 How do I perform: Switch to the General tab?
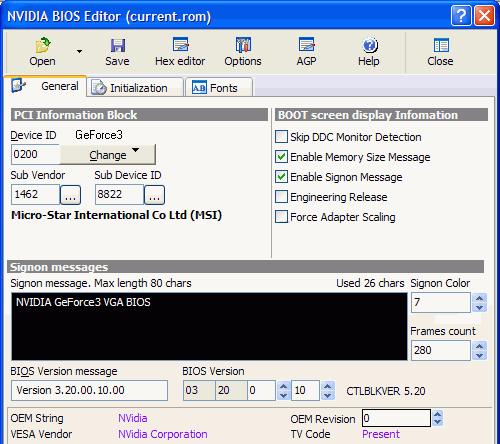pyautogui.click(x=45, y=86)
